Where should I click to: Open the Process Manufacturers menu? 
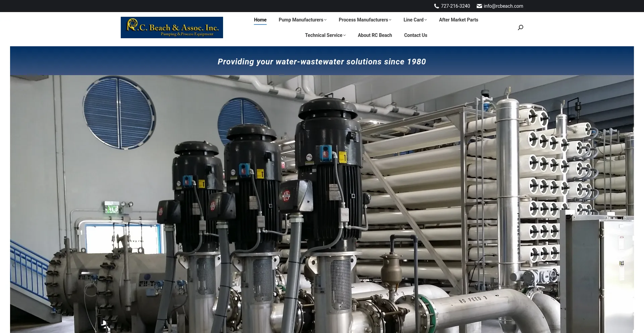pos(363,20)
